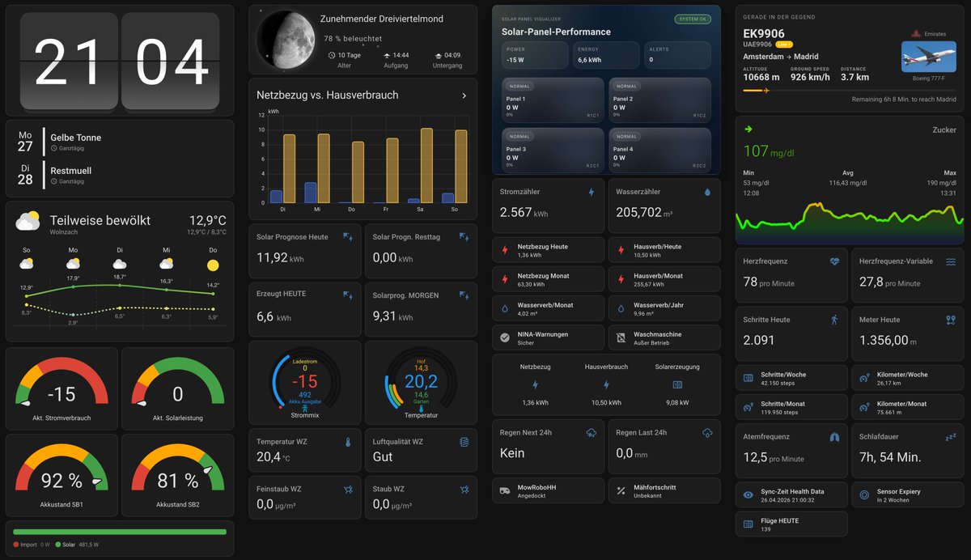971x560 pixels.
Task: Click the lungs icon on Atemfrequenz card
Action: [x=834, y=437]
